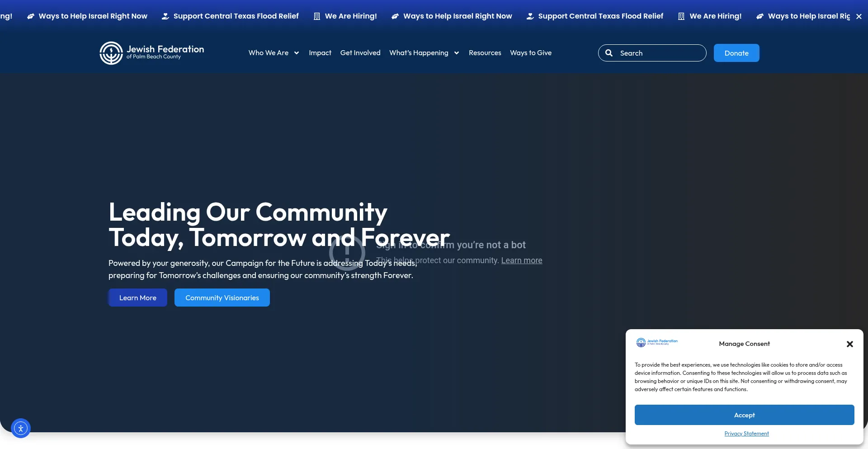This screenshot has height=449, width=868.
Task: Open the accessibility widget icon
Action: 21,428
